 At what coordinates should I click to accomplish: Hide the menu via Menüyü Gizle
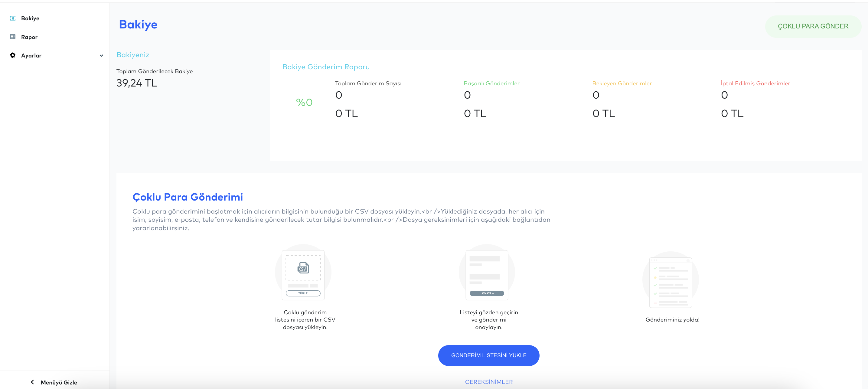point(59,382)
